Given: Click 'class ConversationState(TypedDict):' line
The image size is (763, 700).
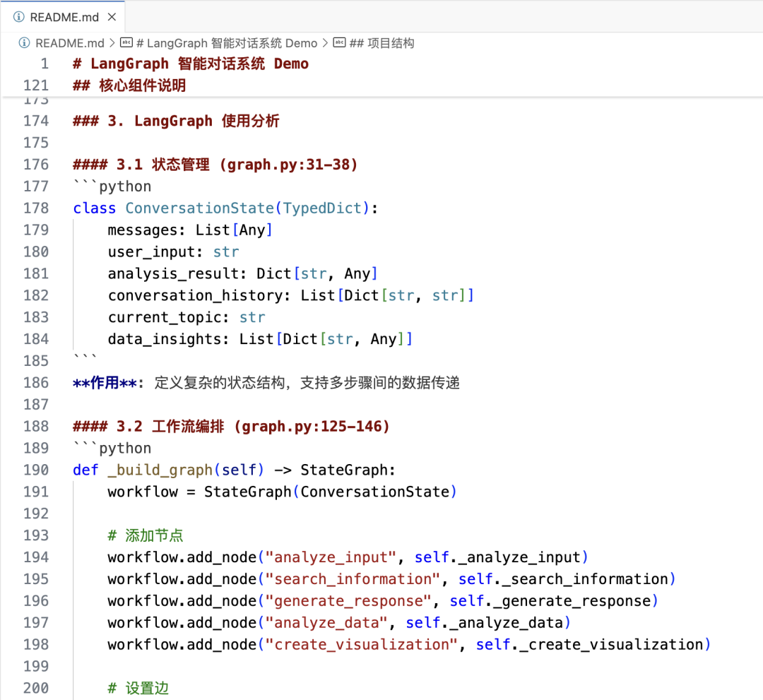Looking at the screenshot, I should tap(225, 208).
